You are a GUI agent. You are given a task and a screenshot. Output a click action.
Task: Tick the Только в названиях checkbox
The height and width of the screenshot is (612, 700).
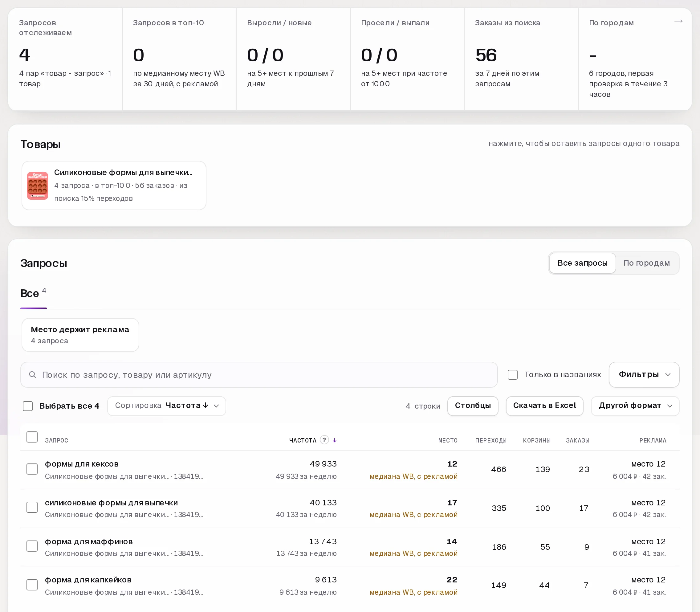click(x=512, y=375)
